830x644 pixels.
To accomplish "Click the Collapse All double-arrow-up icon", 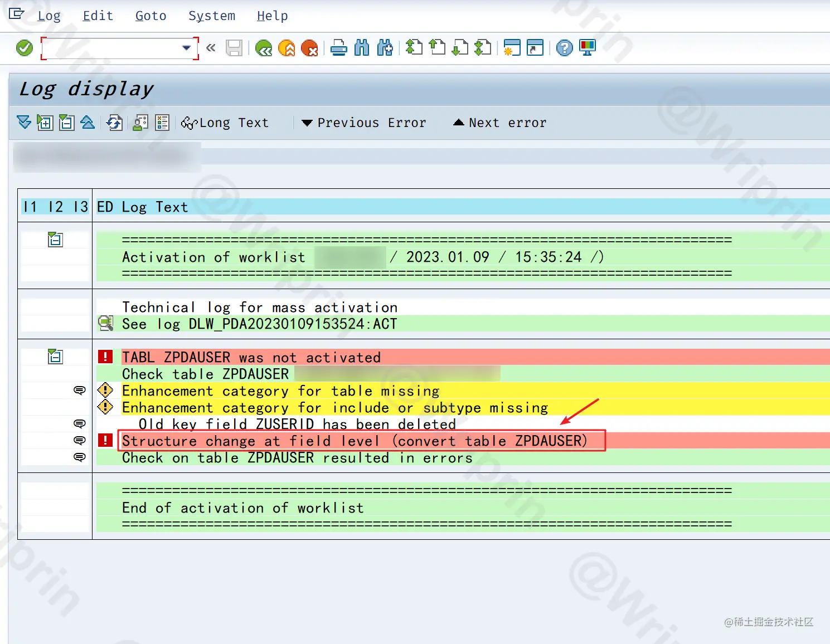I will point(88,122).
